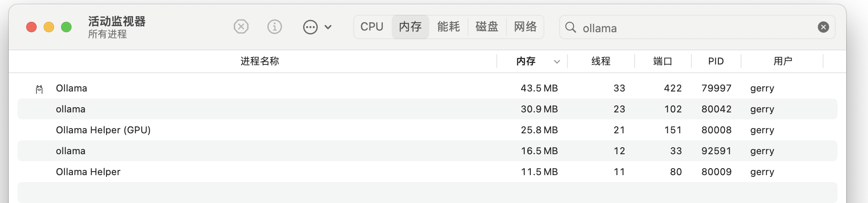This screenshot has width=868, height=203.
Task: Click the yellow minimize window button
Action: pyautogui.click(x=49, y=27)
